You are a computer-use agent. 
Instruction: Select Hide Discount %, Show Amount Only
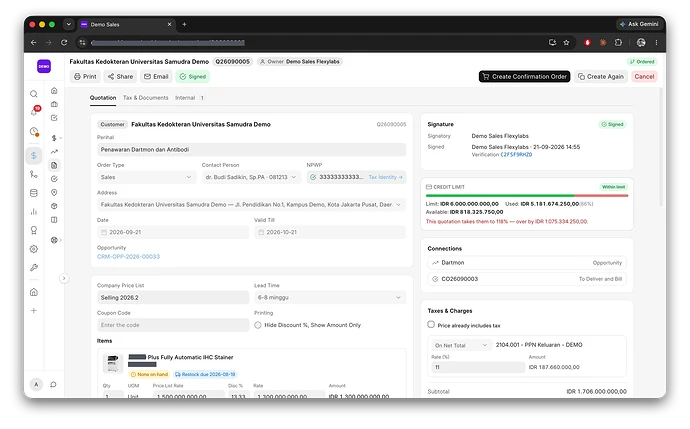(x=258, y=325)
